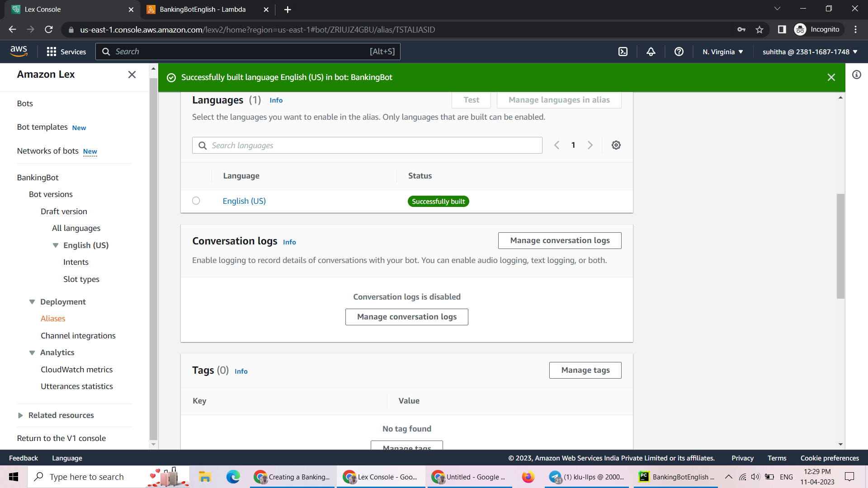The image size is (868, 488).
Task: Click the Test button near Languages
Action: pos(471,99)
